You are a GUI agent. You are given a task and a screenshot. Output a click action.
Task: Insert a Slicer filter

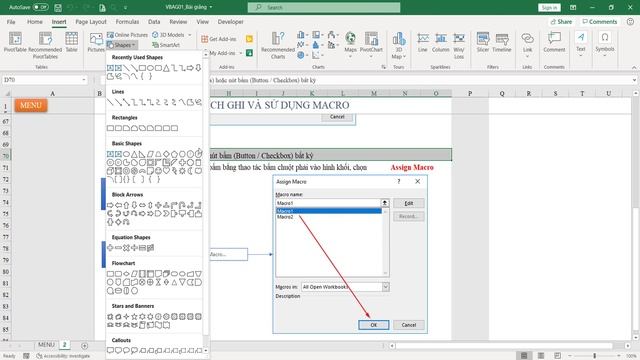483,43
